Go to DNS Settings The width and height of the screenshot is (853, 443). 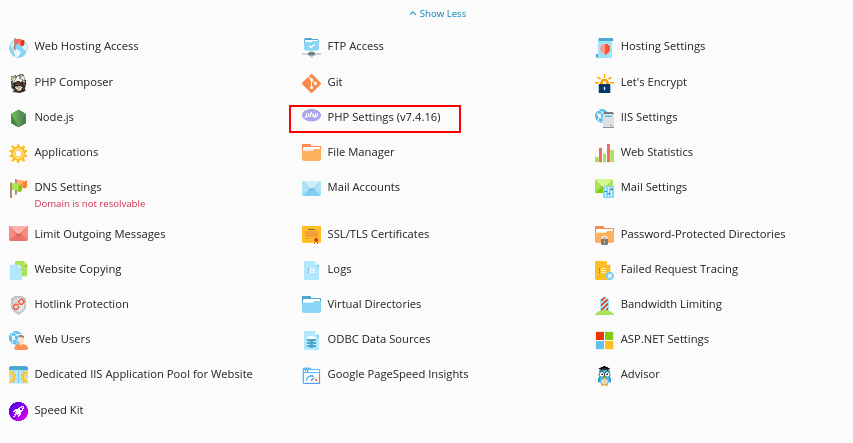click(x=67, y=187)
